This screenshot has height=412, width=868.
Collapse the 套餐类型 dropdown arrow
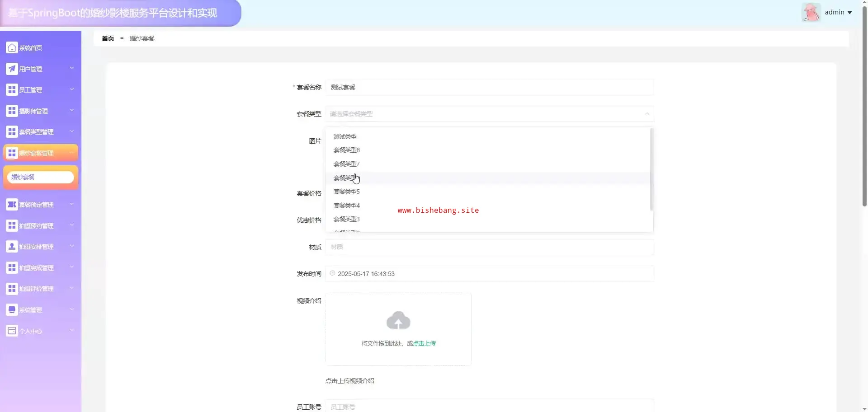(647, 114)
